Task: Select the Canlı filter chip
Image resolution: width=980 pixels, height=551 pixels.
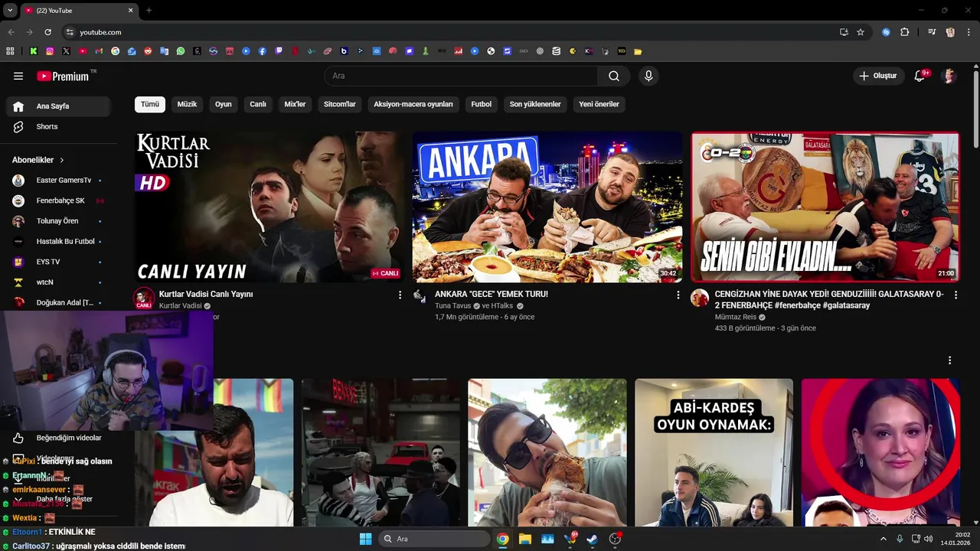Action: pyautogui.click(x=258, y=104)
